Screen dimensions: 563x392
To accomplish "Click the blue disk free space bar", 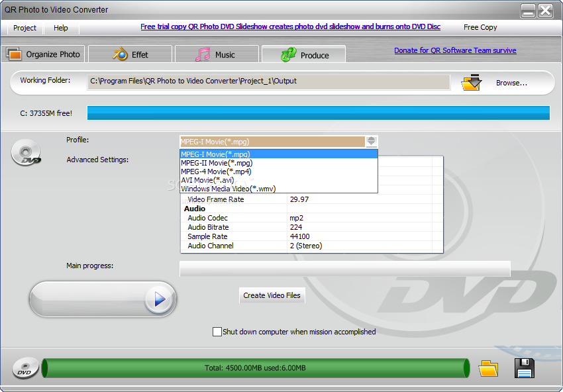I will tap(319, 113).
